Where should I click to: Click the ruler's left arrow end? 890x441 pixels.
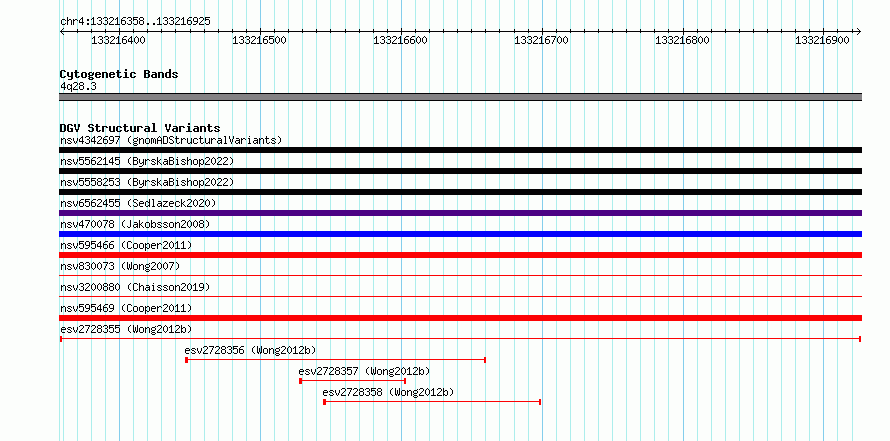(x=62, y=31)
